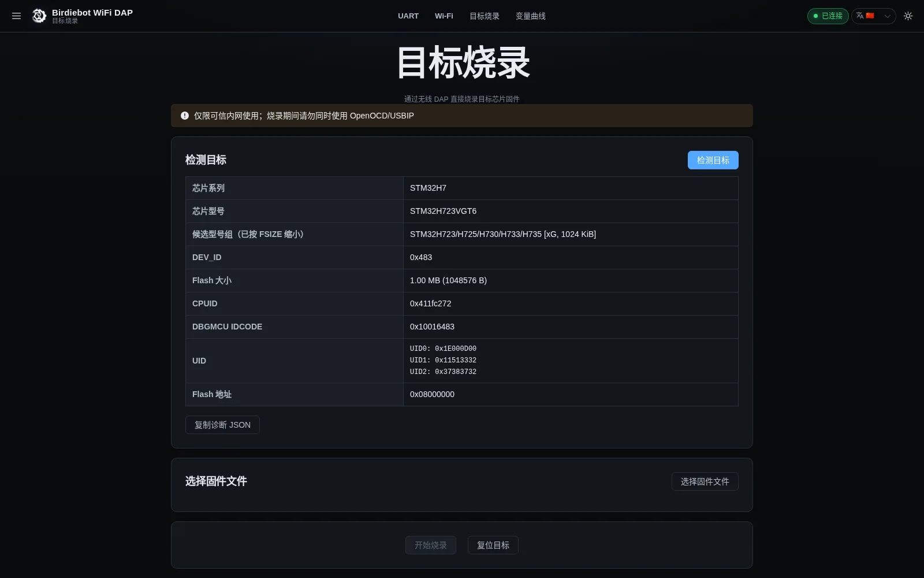The image size is (924, 578).
Task: Click the 开始烧录 button
Action: click(431, 545)
